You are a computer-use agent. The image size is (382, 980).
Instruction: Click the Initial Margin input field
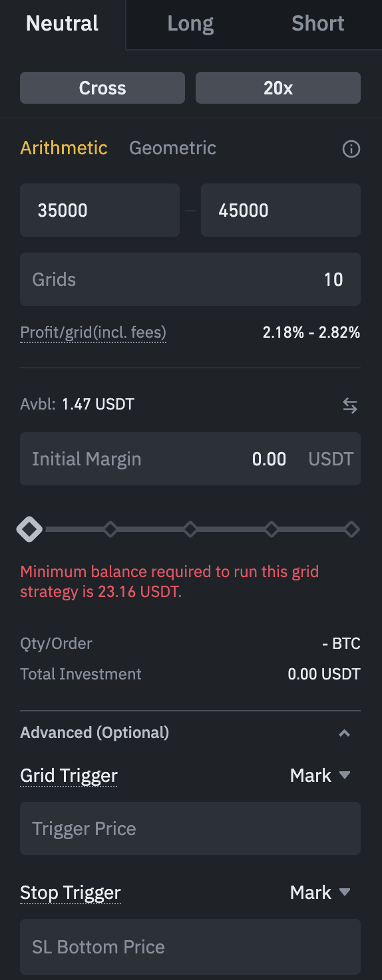pyautogui.click(x=190, y=459)
